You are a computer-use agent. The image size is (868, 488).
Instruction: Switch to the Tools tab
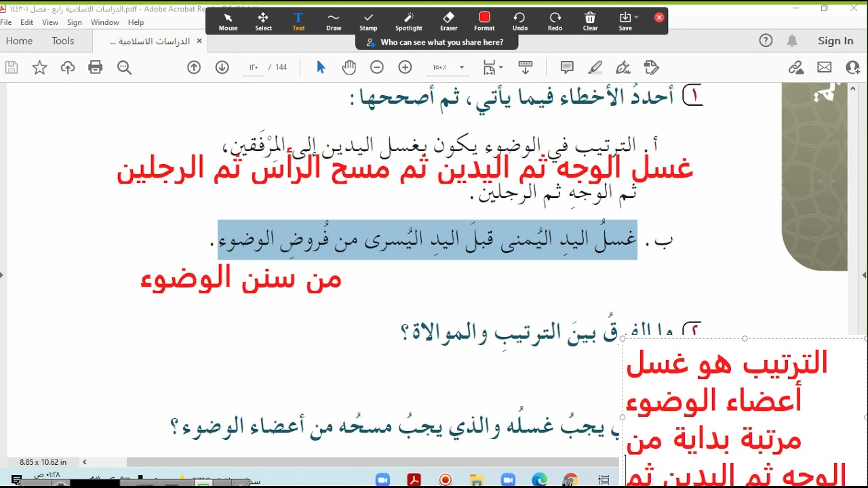[63, 41]
